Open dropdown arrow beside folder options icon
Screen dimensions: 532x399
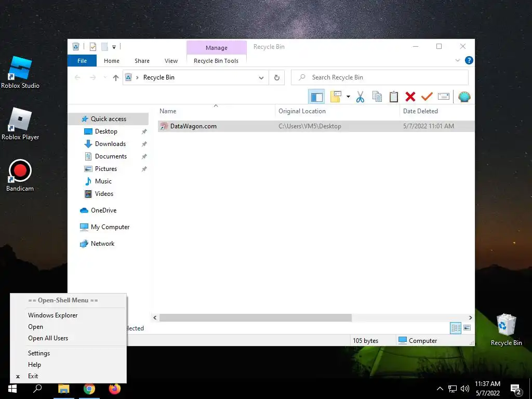(348, 97)
